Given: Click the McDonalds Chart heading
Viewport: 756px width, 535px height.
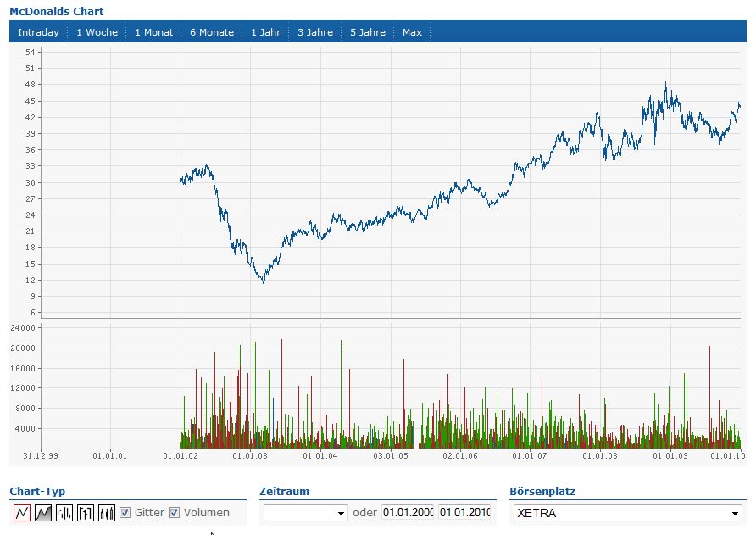Looking at the screenshot, I should pos(57,11).
